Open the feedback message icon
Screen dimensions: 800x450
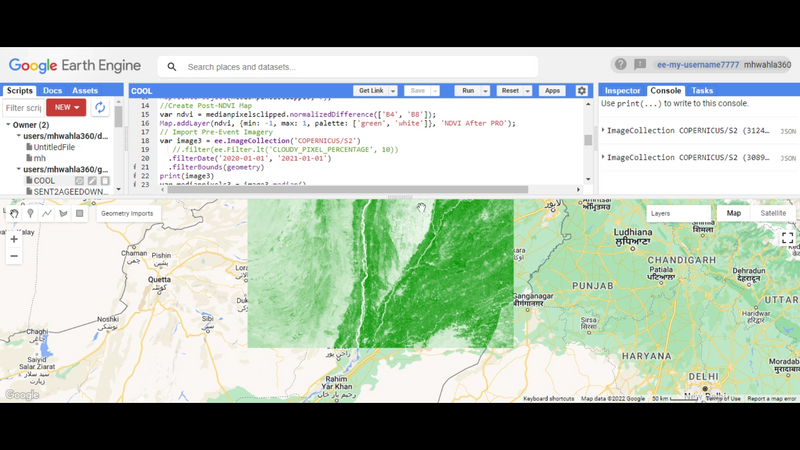click(x=640, y=64)
